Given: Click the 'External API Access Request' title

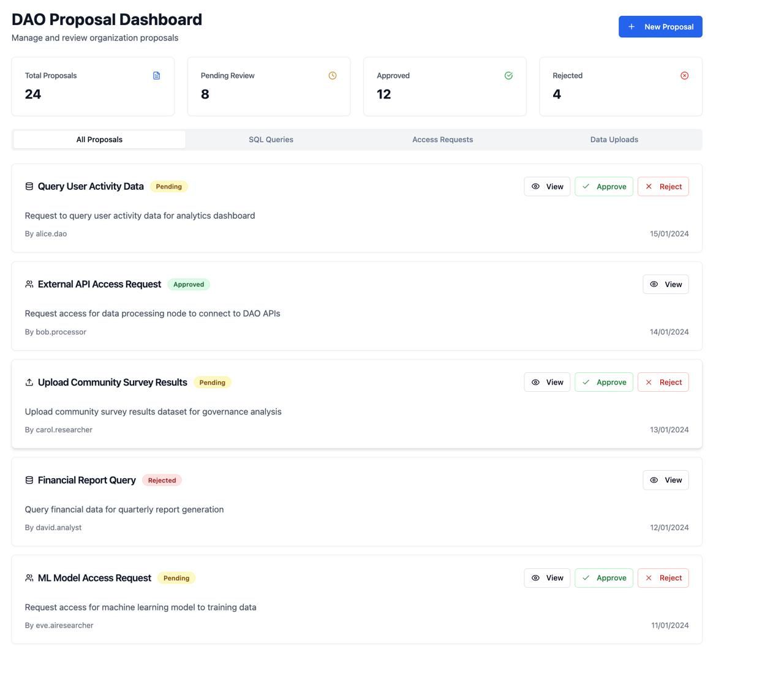Looking at the screenshot, I should (x=99, y=285).
